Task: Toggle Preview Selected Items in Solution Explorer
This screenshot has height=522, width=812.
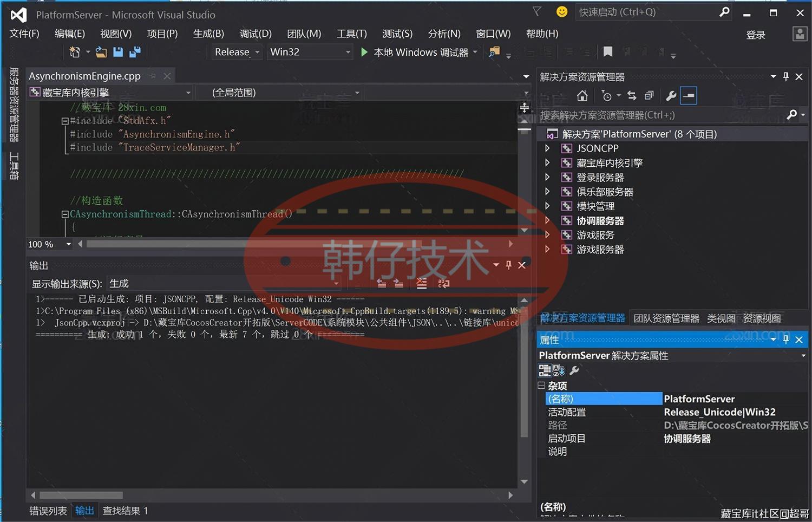Action: click(689, 96)
